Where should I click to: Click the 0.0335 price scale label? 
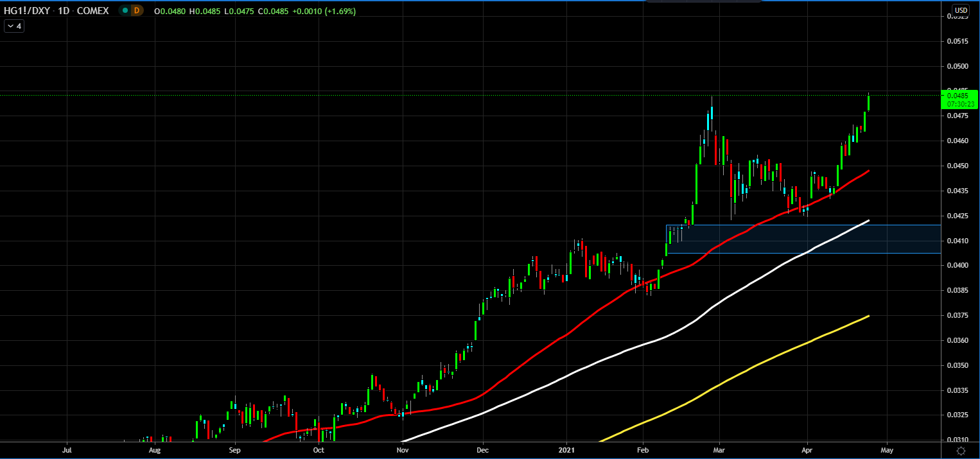tap(958, 390)
